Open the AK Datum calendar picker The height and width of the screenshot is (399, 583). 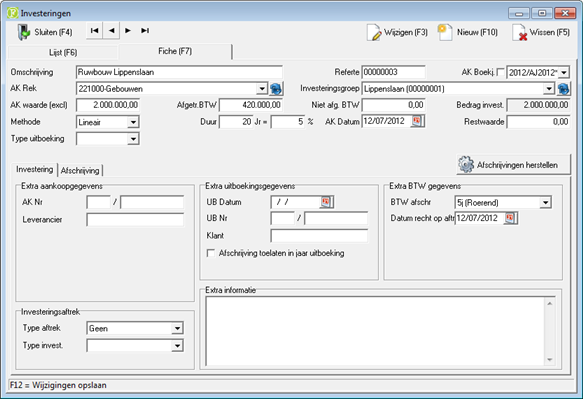417,121
